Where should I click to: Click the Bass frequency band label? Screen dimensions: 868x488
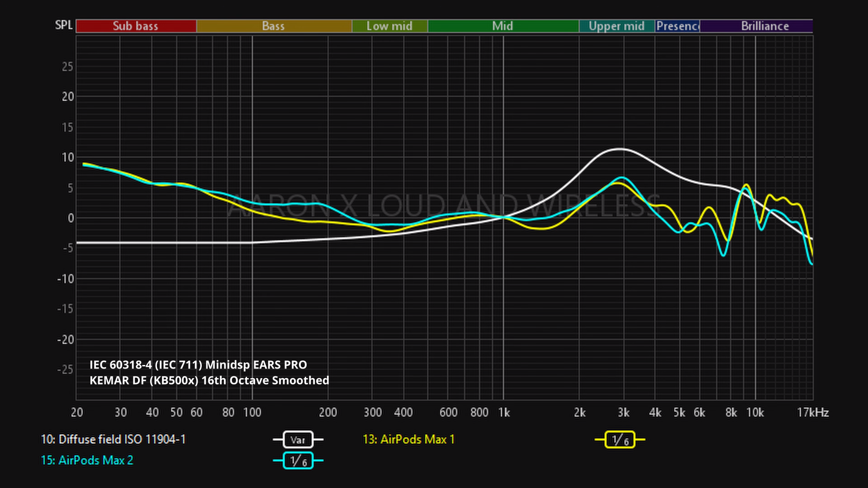point(274,26)
